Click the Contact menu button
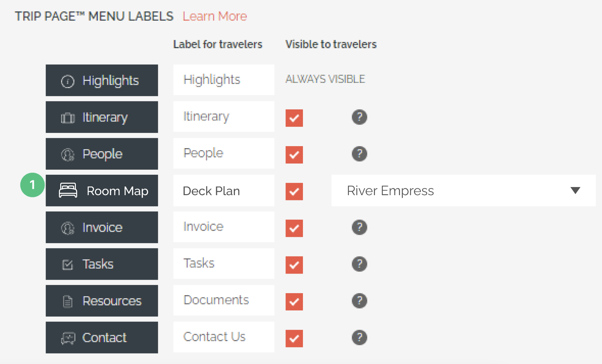 [102, 337]
